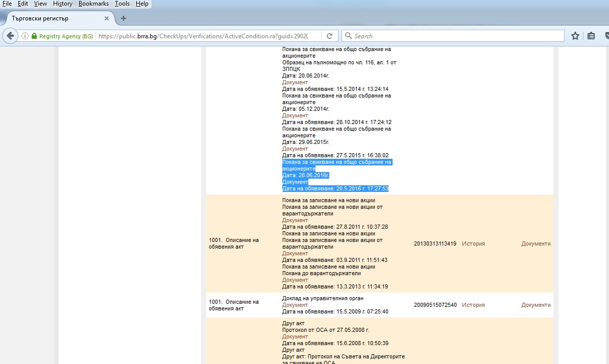Screen dimensions: 609x364
Task: Open Документ link under Доклад на управителния орган
Action: pos(295,305)
